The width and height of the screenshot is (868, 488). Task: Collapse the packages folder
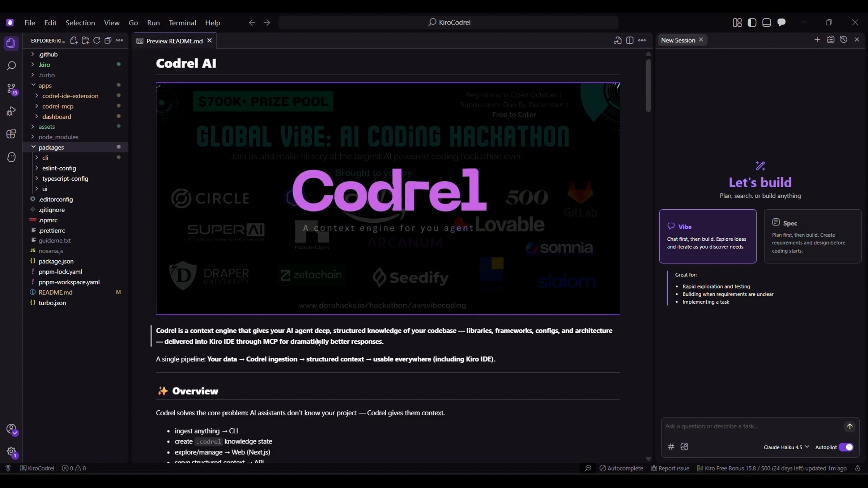(75, 147)
